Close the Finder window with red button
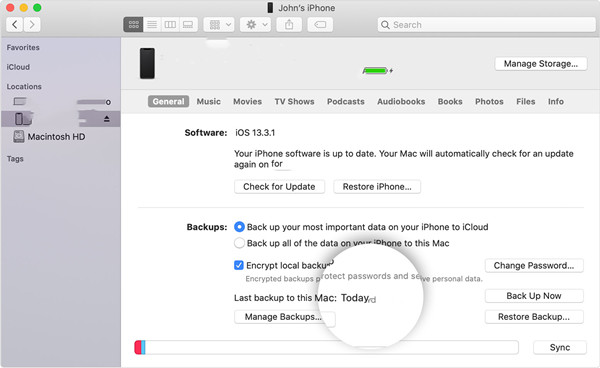Screen dimensions: 600x368 pyautogui.click(x=10, y=8)
